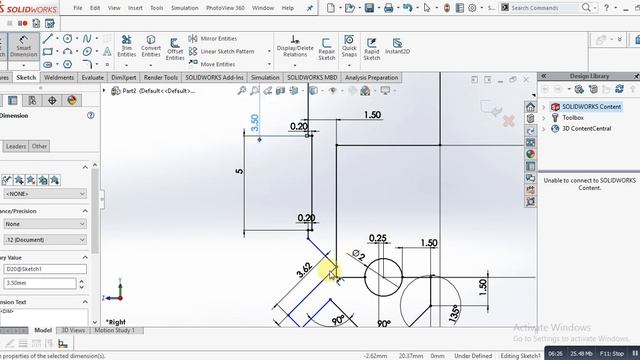Viewport: 640px width, 360px height.
Task: Click the Repair Sketch tool
Action: pos(327,49)
